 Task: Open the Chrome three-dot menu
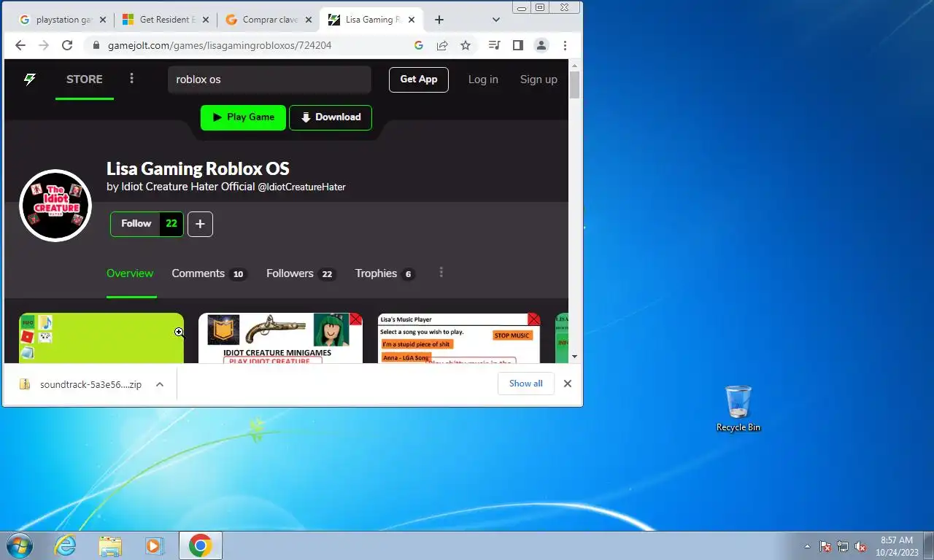564,45
